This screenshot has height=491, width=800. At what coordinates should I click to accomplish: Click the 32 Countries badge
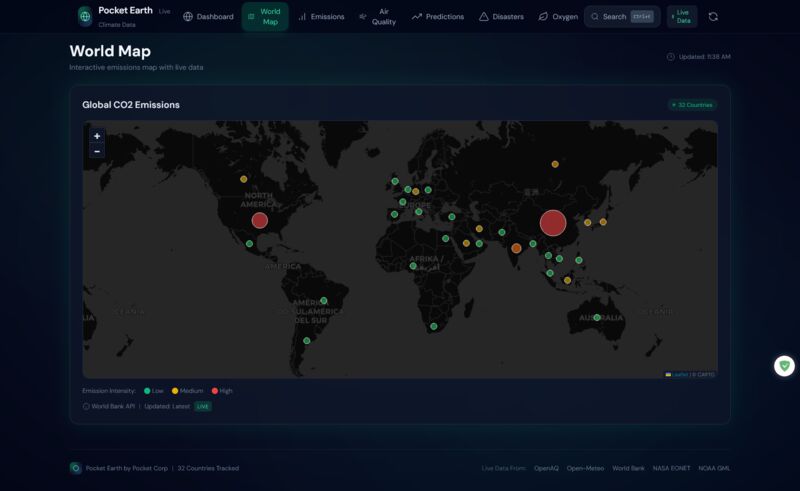693,105
